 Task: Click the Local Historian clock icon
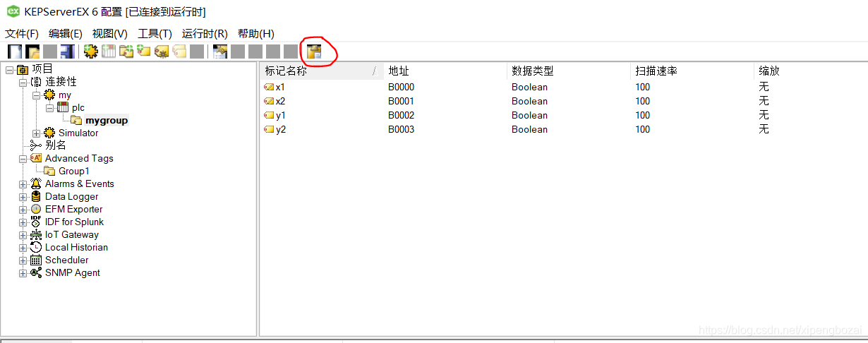(x=36, y=247)
